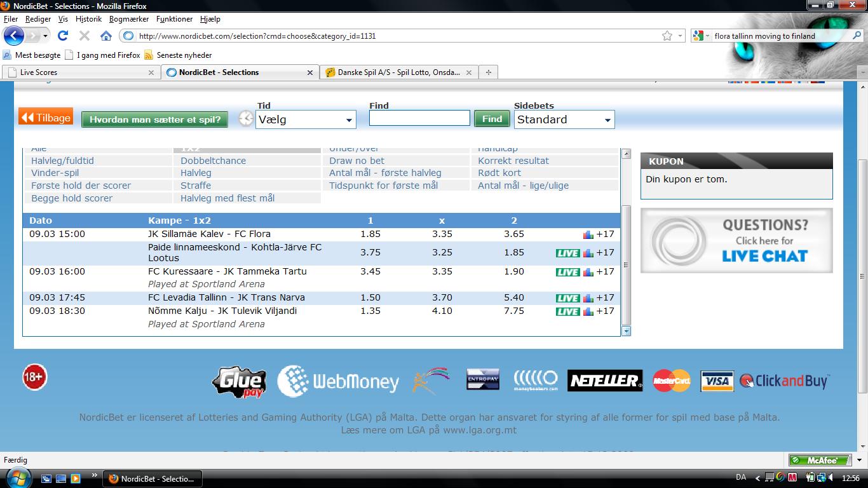Click the Find text input field
Image resolution: width=868 pixels, height=488 pixels.
(419, 118)
